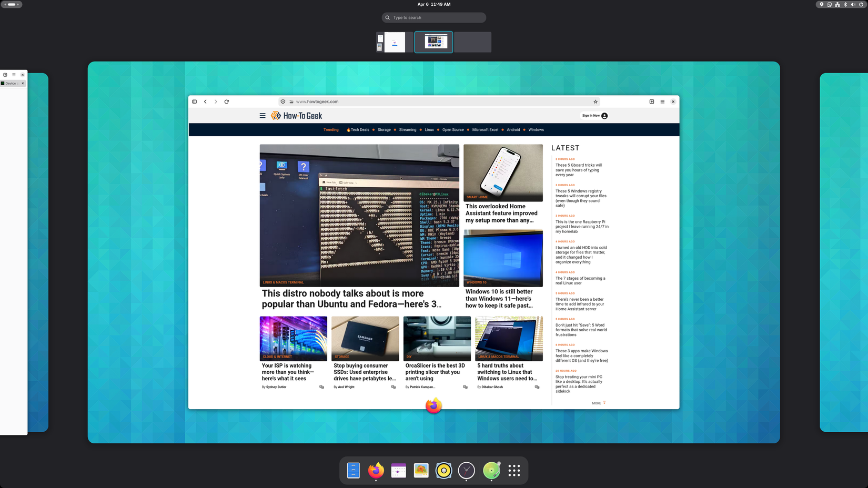Open Files from the dock
The height and width of the screenshot is (488, 868).
click(354, 470)
